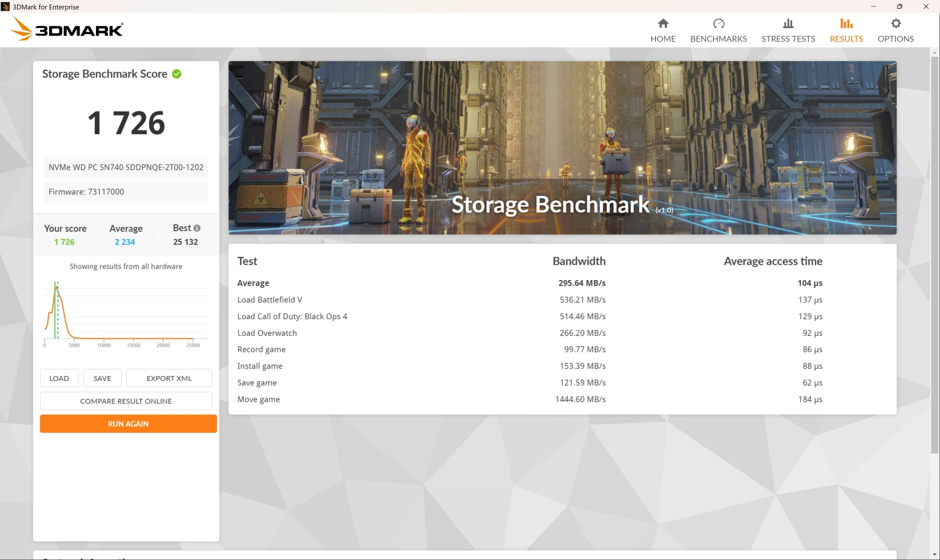This screenshot has width=940, height=560.
Task: Click the 3DMark logo
Action: 67,29
